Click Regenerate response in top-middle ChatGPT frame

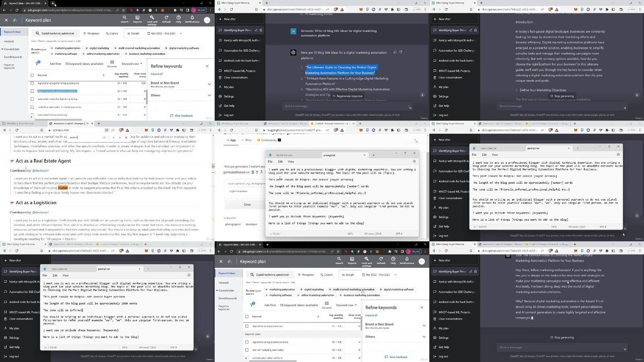[x=347, y=96]
